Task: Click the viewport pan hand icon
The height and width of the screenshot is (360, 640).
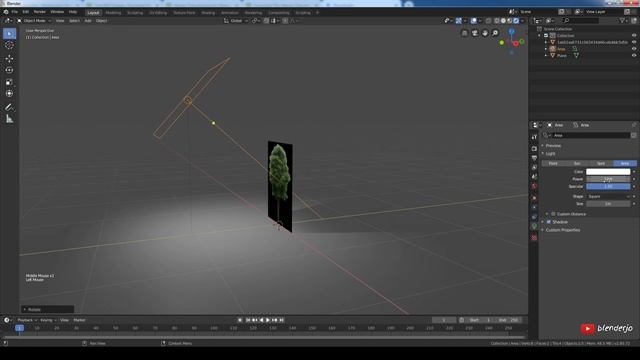Action: coord(485,33)
